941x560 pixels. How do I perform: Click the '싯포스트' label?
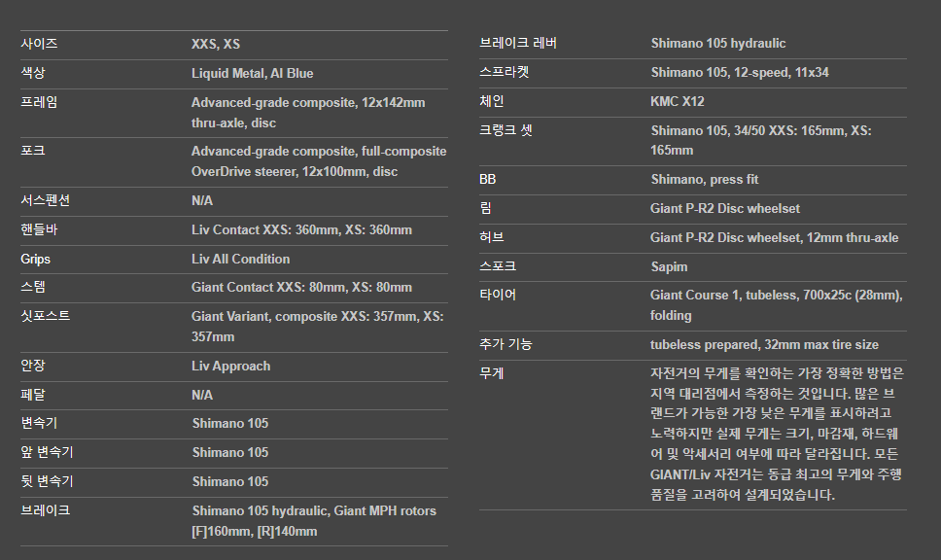point(45,316)
